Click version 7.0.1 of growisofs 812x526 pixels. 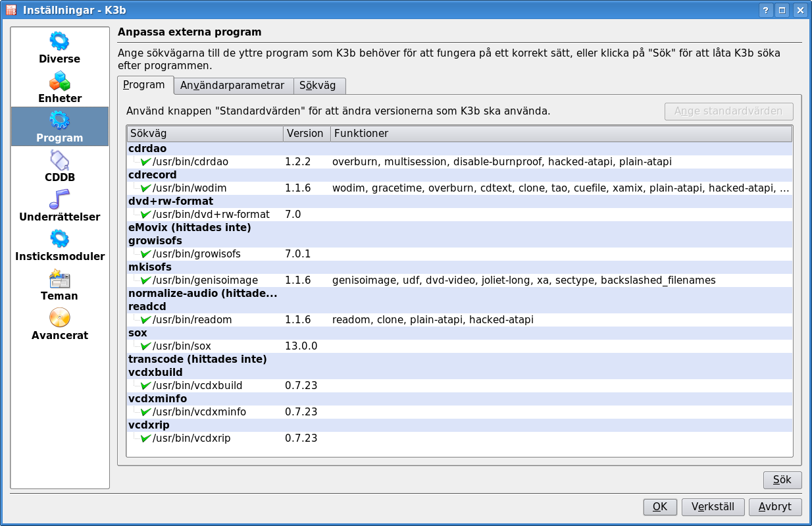point(298,253)
